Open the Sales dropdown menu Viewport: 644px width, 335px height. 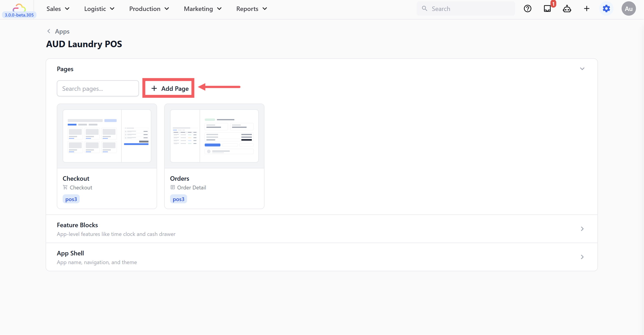pyautogui.click(x=58, y=9)
